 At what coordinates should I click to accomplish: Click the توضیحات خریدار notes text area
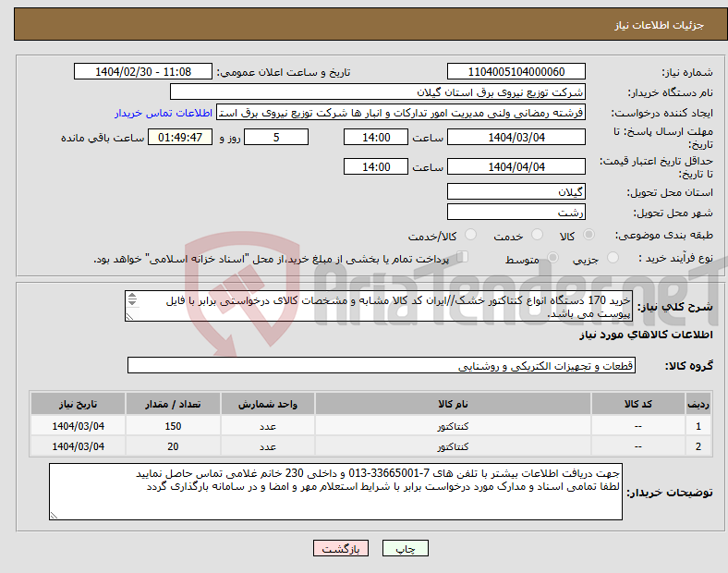click(x=335, y=492)
